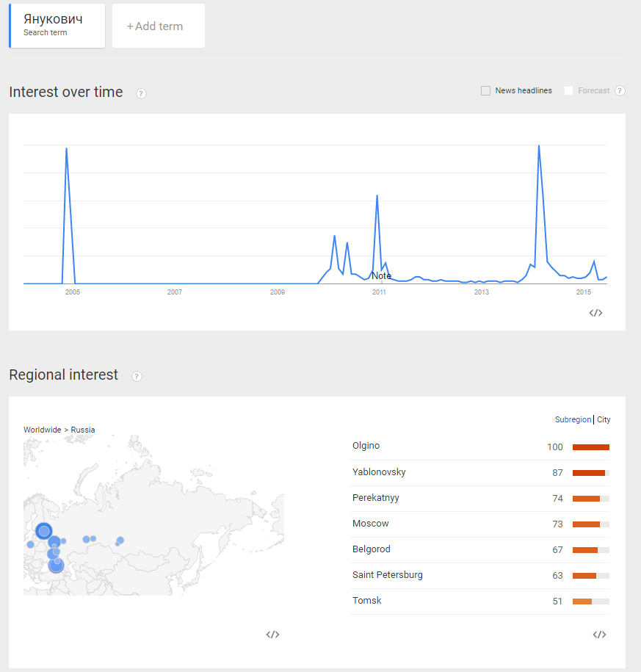Click the Moscow city entry

coord(371,524)
